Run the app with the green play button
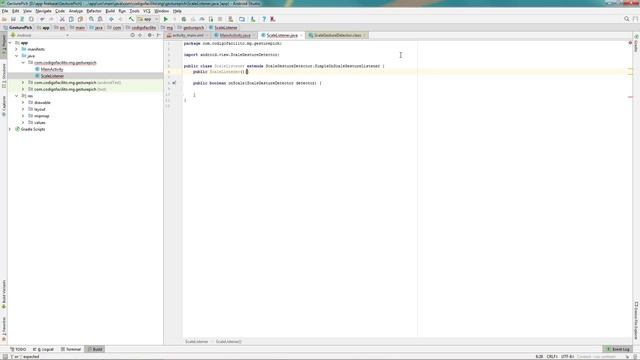This screenshot has width=640, height=360. [166, 19]
